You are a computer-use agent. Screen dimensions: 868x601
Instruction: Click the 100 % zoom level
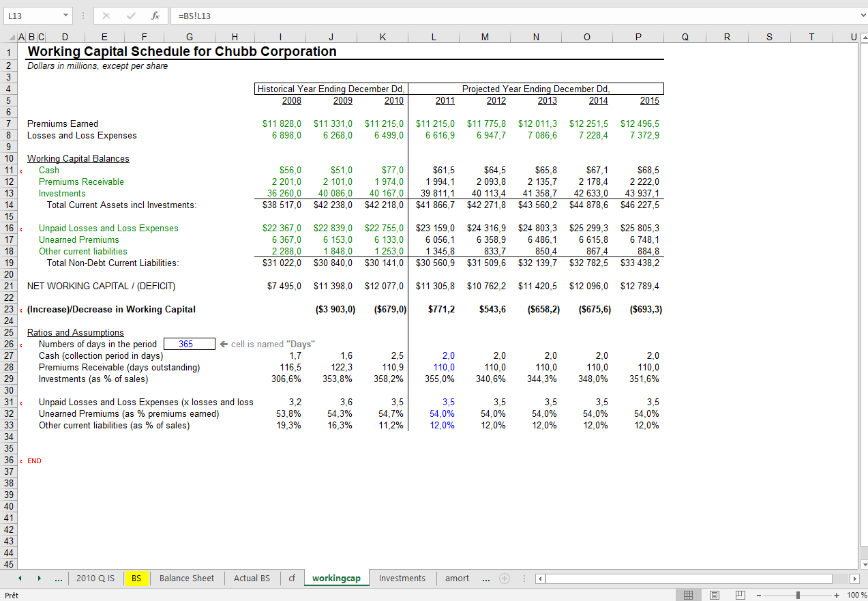[x=856, y=595]
